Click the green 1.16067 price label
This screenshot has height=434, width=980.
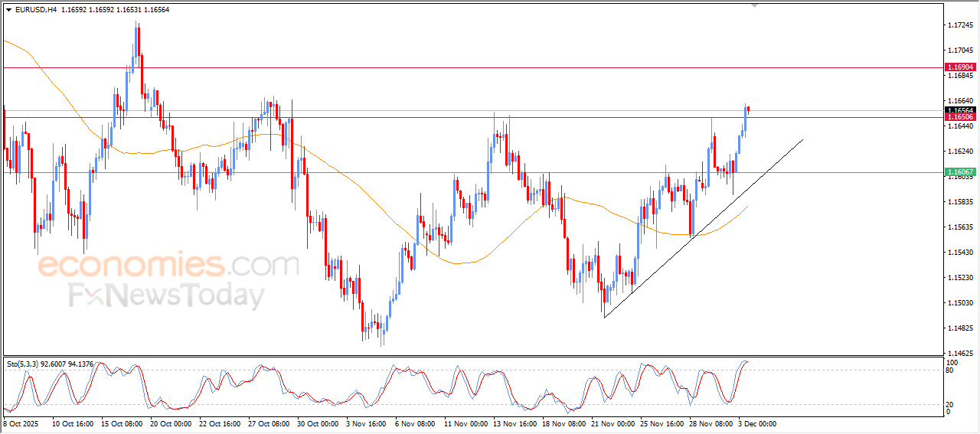pos(960,172)
